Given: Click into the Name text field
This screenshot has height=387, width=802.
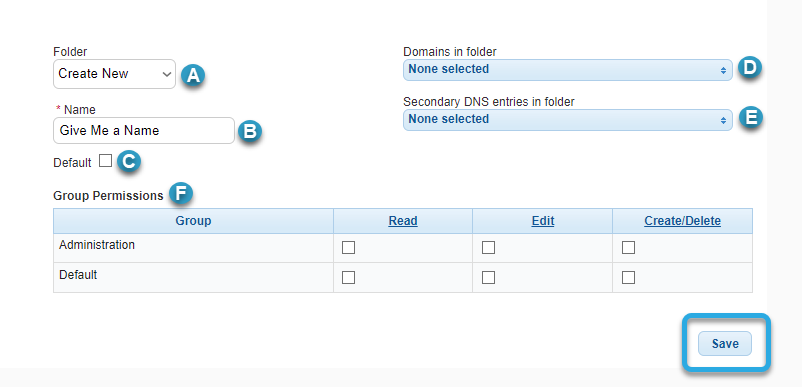Looking at the screenshot, I should coord(144,131).
